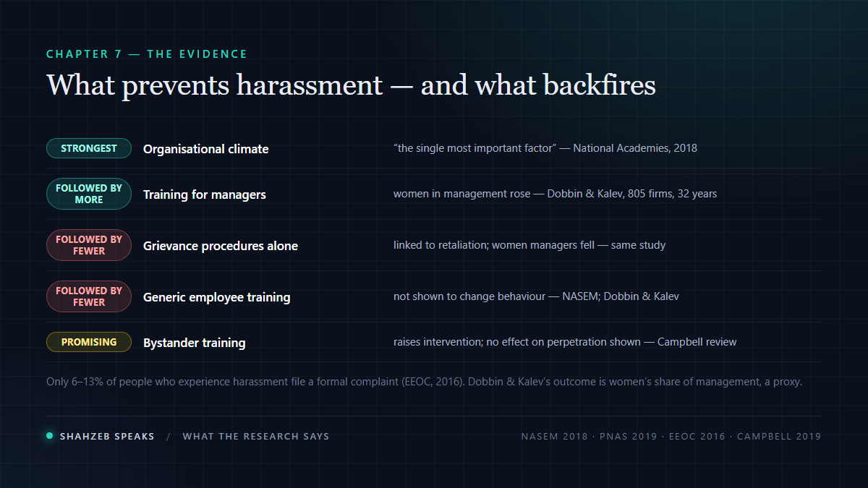This screenshot has height=488, width=868.
Task: Click 'not shown to change behaviour' text
Action: click(536, 296)
